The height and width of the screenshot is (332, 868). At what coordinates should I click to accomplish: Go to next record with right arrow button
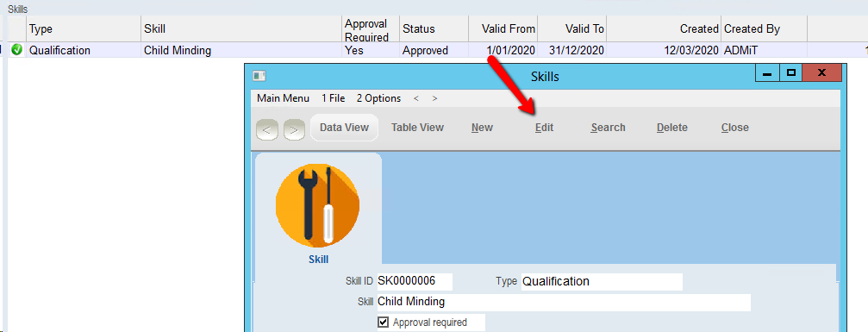[294, 129]
